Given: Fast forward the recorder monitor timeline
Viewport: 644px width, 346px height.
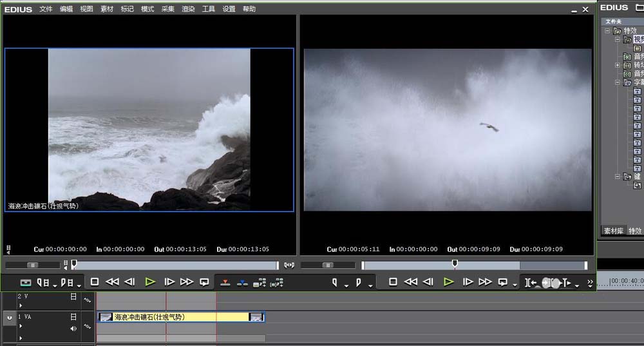Looking at the screenshot, I should (486, 282).
